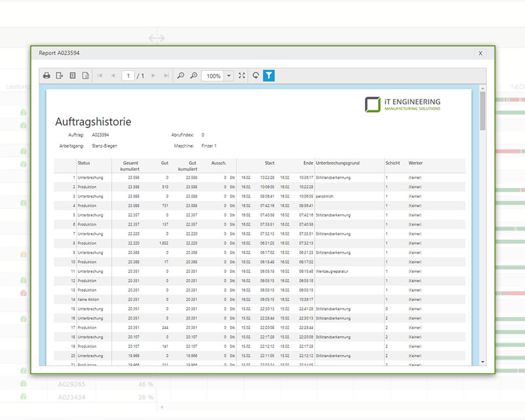Viewport: 525px width, 420px height.
Task: Click the zoom in magnifier
Action: pos(194,76)
